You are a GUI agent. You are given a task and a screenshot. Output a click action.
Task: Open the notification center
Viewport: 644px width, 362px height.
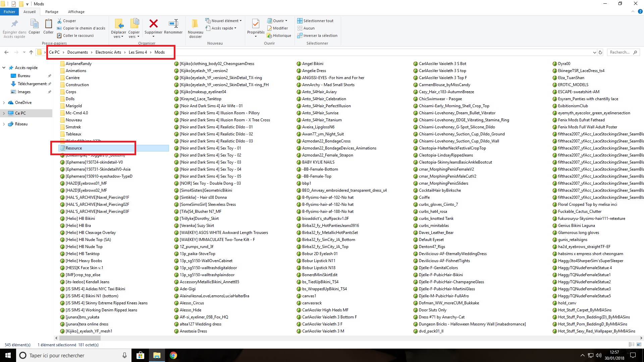(x=633, y=355)
